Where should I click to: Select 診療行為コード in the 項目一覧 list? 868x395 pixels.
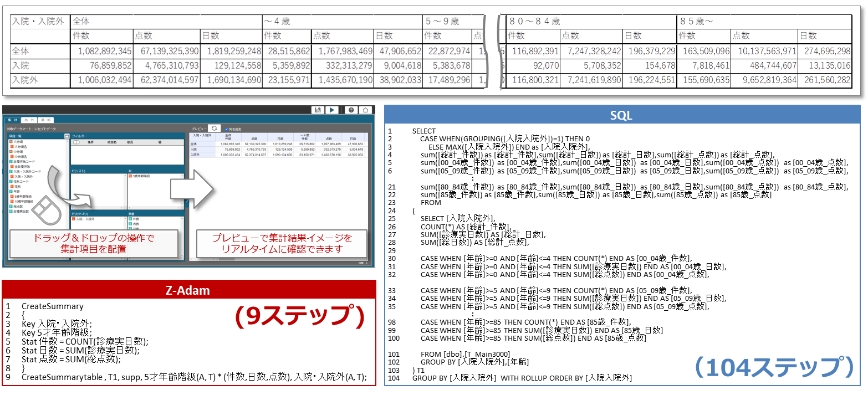(24, 162)
